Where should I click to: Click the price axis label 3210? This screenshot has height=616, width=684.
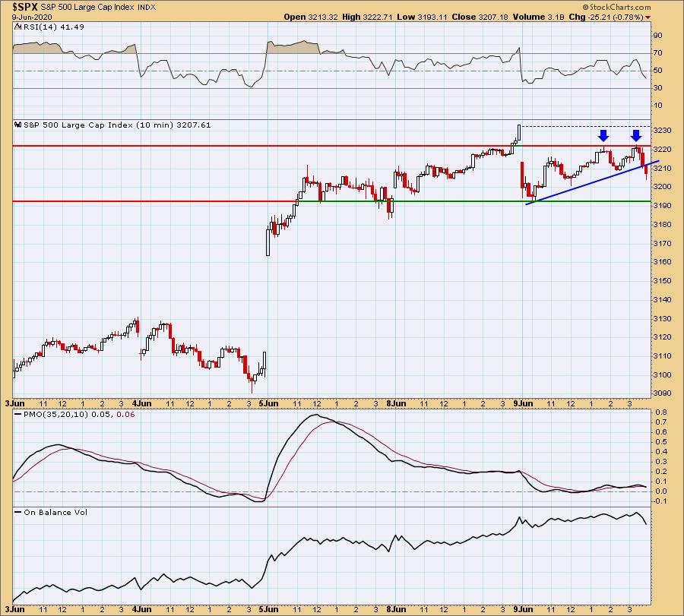coord(662,168)
